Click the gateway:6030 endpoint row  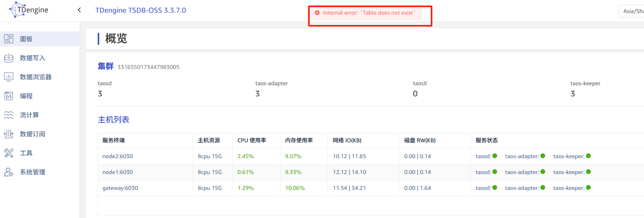pyautogui.click(x=120, y=188)
